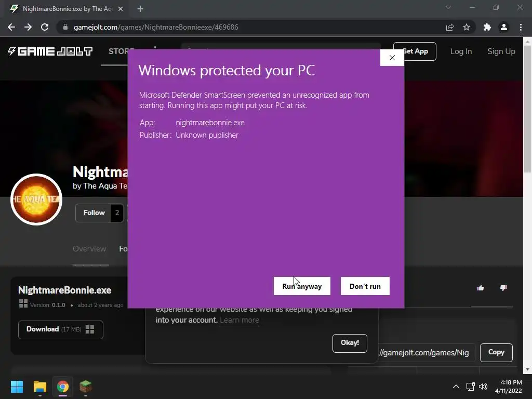Image resolution: width=532 pixels, height=399 pixels.
Task: Open a new browser tab
Action: [x=140, y=9]
